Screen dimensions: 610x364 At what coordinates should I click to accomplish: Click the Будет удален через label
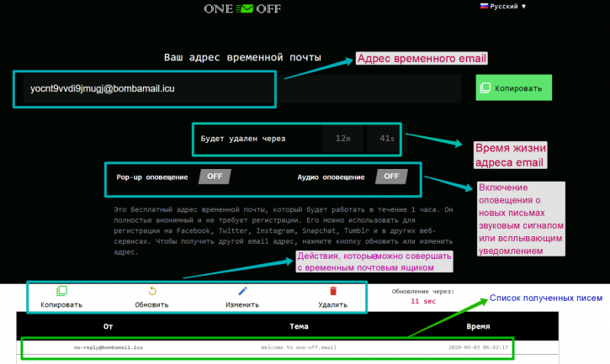243,139
